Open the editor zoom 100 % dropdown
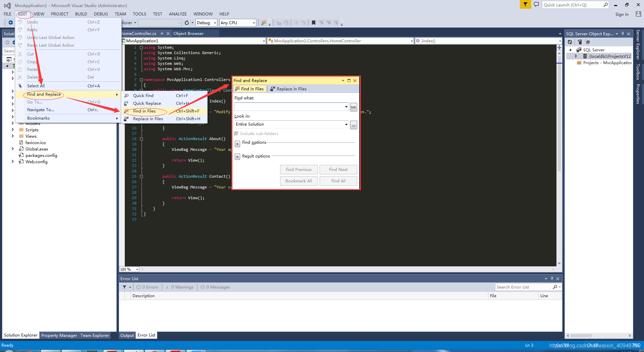This screenshot has height=352, width=644. pos(137,269)
